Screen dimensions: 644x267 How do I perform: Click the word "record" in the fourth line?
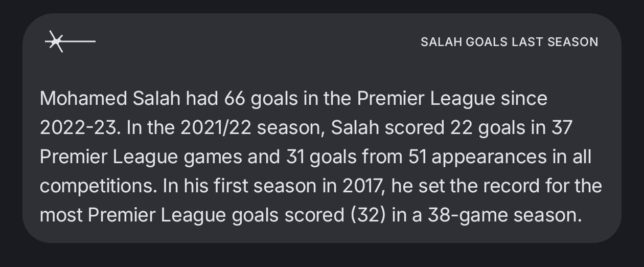coord(518,186)
